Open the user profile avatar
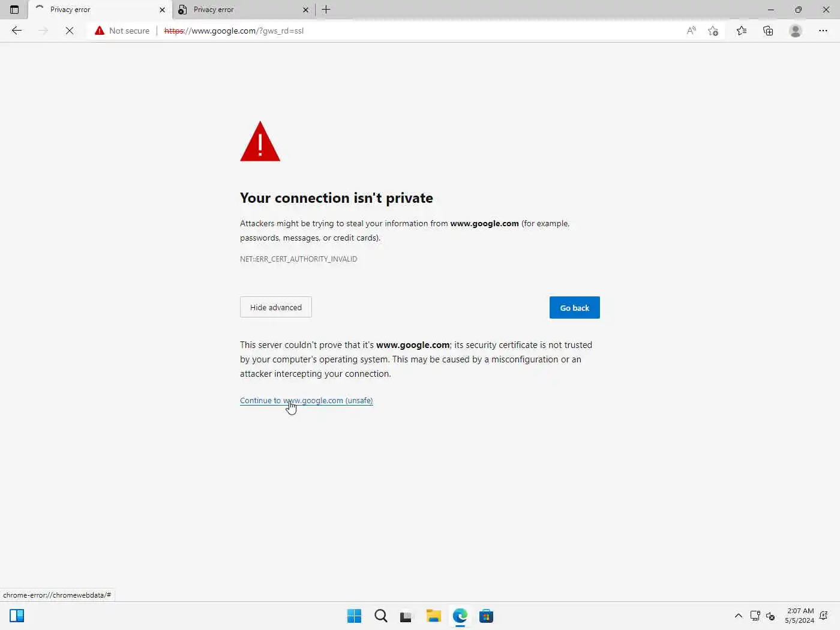The width and height of the screenshot is (840, 630). 796,31
